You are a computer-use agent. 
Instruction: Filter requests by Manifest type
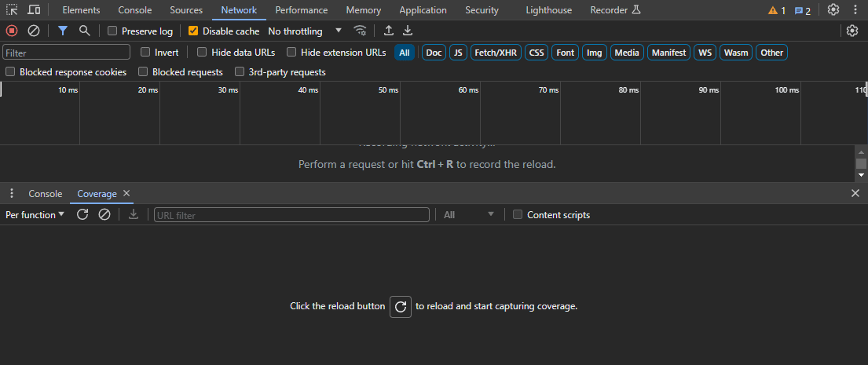669,53
